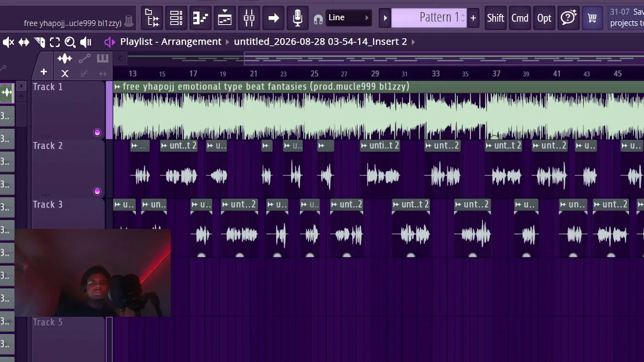Open the shopping cart store icon
This screenshot has height=362, width=644.
[592, 18]
